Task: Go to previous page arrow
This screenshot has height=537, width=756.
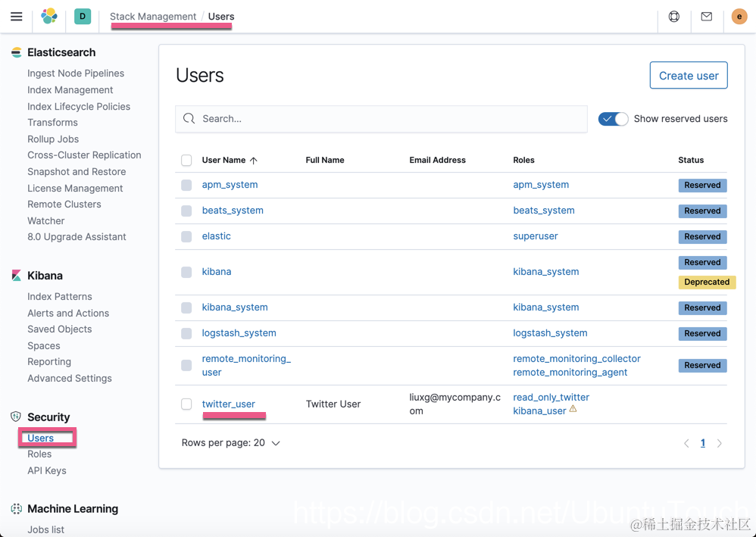Action: (x=686, y=443)
